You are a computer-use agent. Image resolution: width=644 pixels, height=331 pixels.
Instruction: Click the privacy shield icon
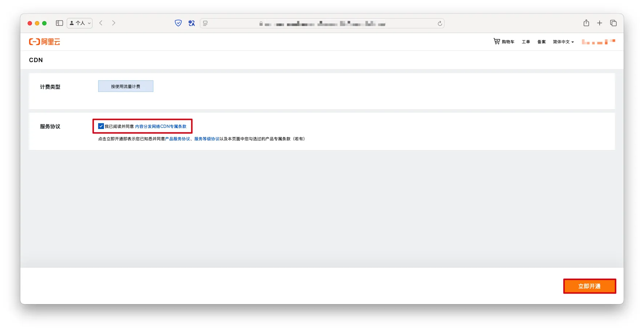(178, 23)
